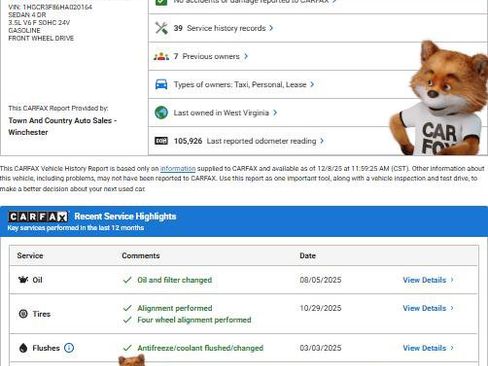Click the Tires date 10/29/2025
Viewport: 488px width, 366px height.
pyautogui.click(x=320, y=308)
